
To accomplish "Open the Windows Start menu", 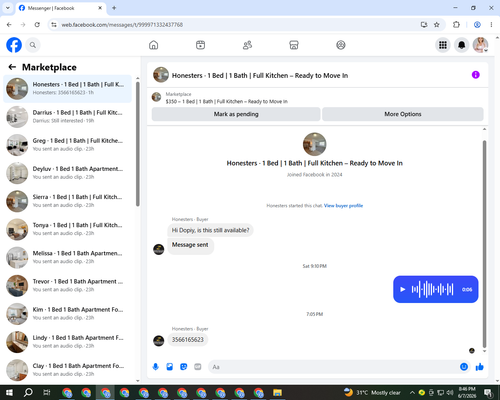I will (x=9, y=393).
